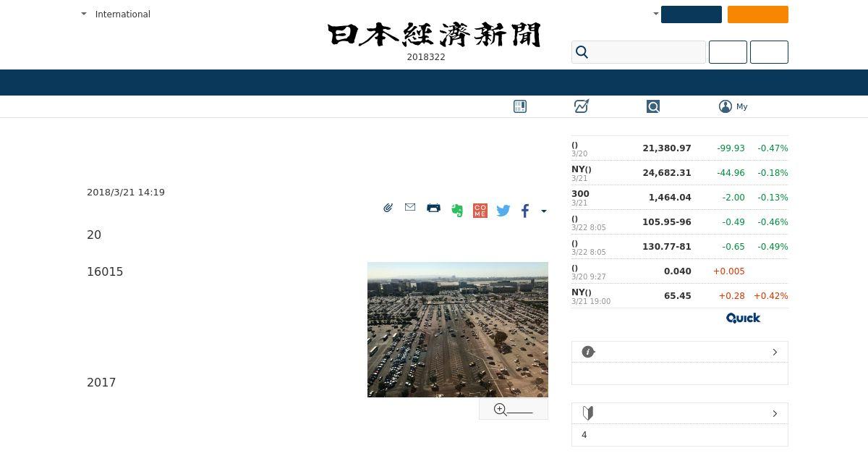868x456 pixels.
Task: Select the NY 24,682.31 index row
Action: coord(680,173)
